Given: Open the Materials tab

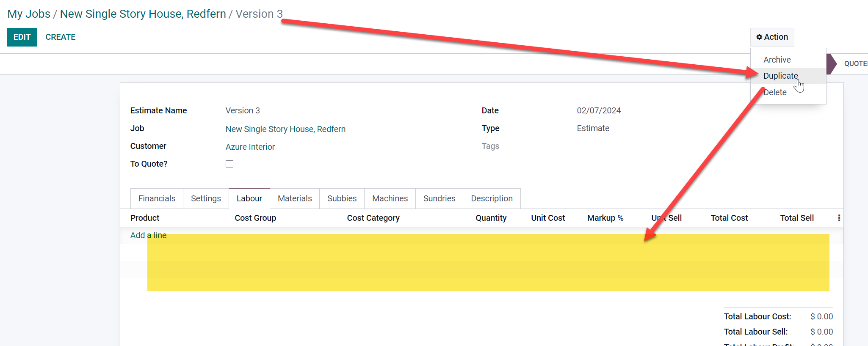Looking at the screenshot, I should point(295,198).
